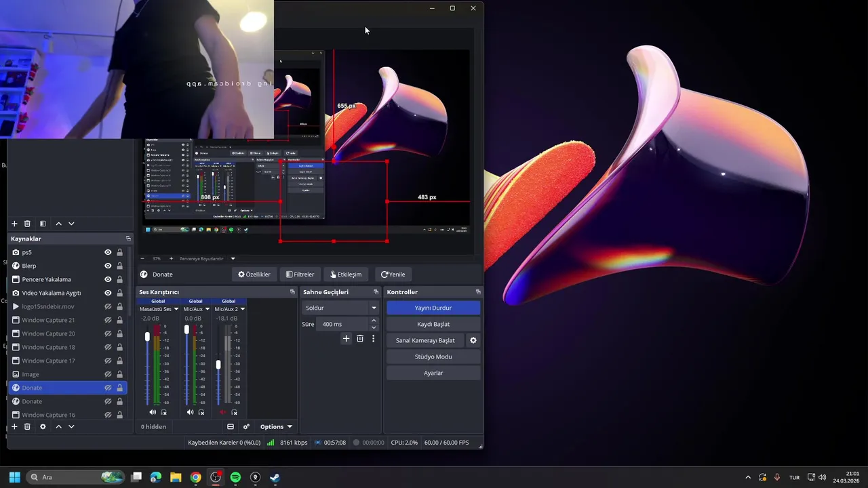Hide the ps5 source
Screen dimensions: 868x488
[x=108, y=252]
